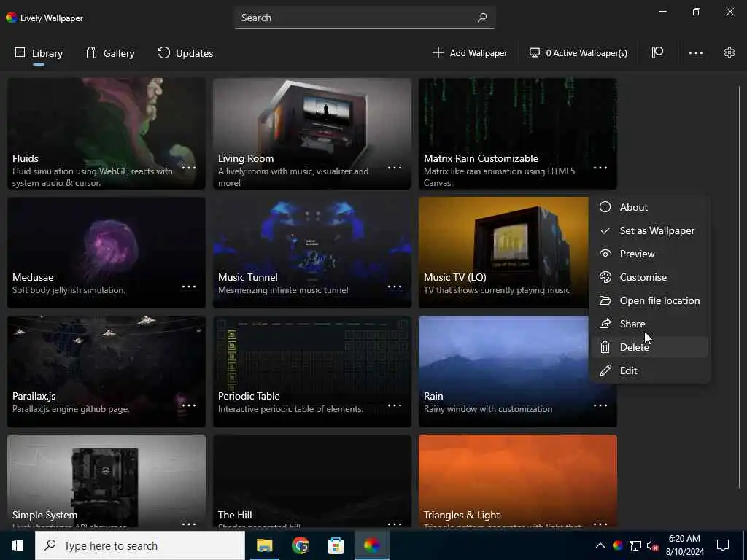Open the 0 Active Wallpaper(s) panel

[578, 52]
